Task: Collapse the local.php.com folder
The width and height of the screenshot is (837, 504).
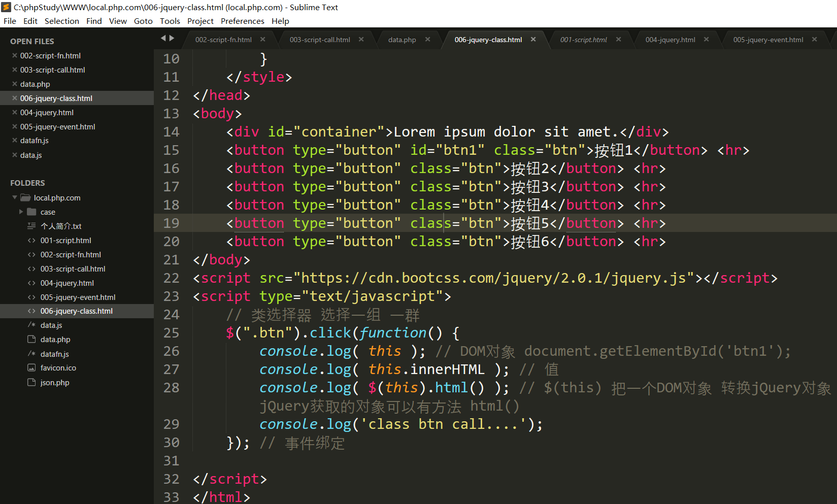Action: click(15, 197)
